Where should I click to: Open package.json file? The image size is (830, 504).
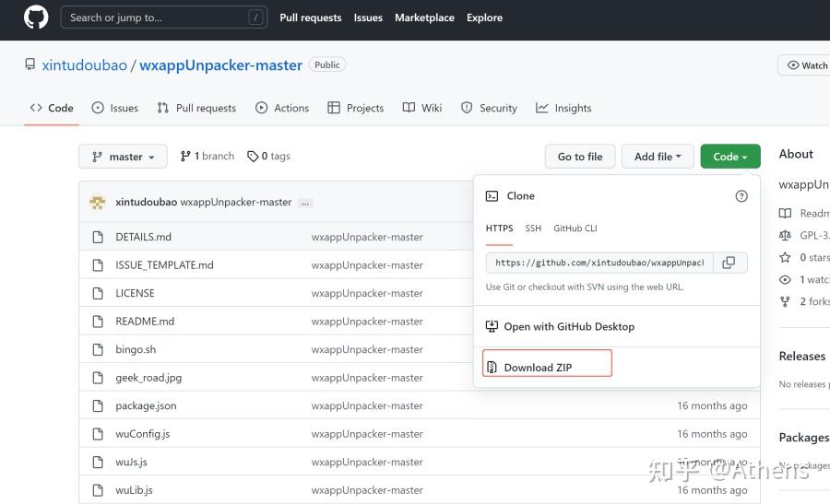146,405
